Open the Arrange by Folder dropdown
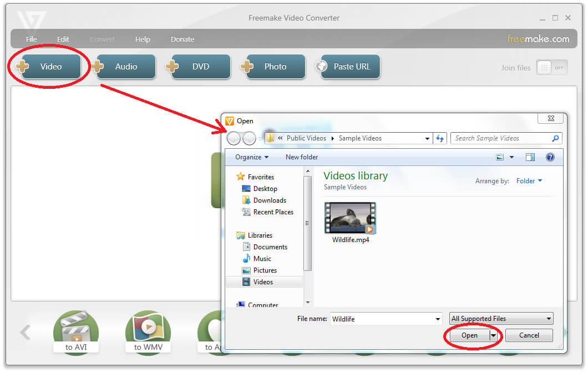Screen dimensions: 588x372 [529, 181]
